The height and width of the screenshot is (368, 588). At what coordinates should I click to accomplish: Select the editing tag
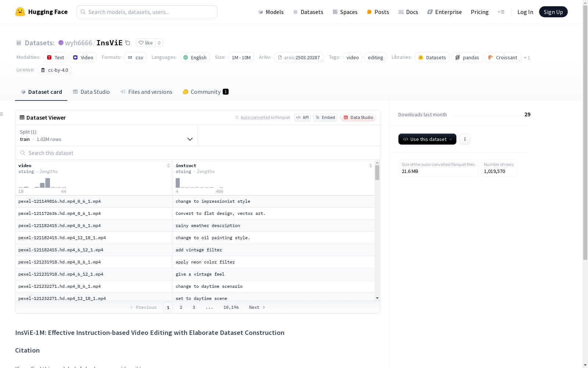pos(376,57)
